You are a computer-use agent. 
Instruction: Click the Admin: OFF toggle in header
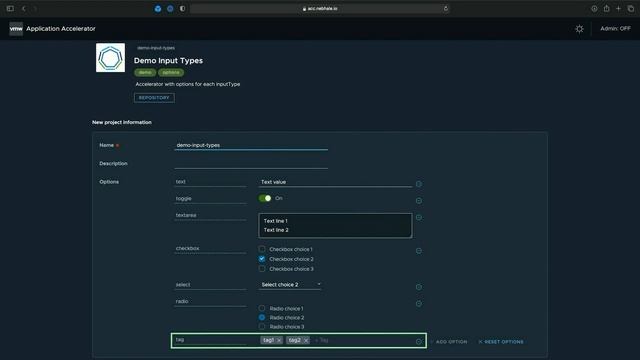pos(615,29)
